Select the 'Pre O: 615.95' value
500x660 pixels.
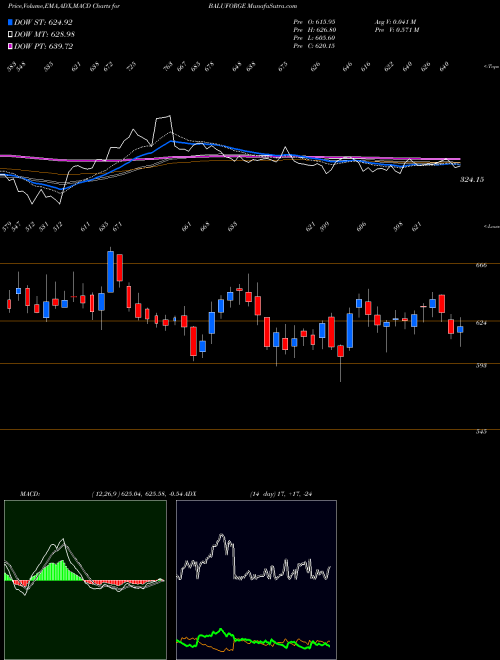pyautogui.click(x=314, y=22)
